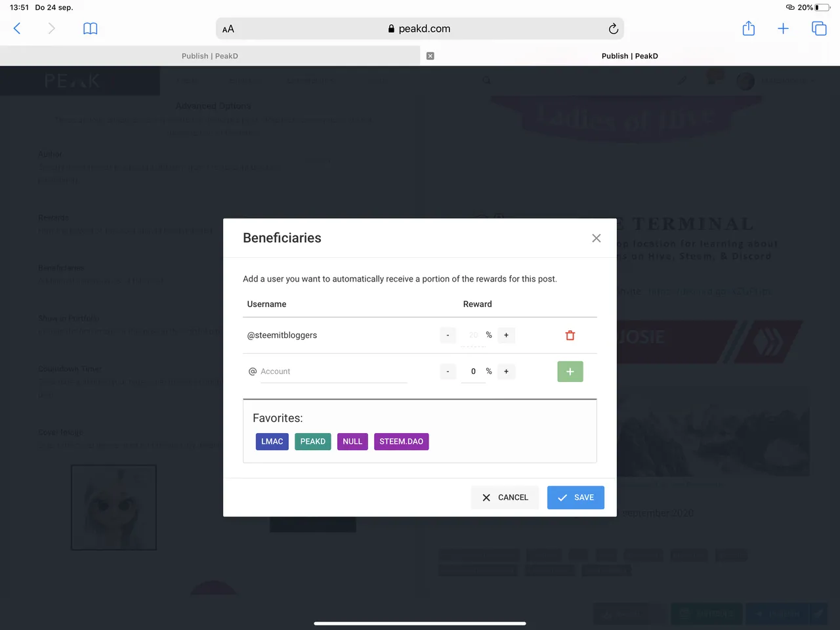Viewport: 840px width, 630px height.
Task: Open Safari bookmarks book icon
Action: [x=91, y=28]
